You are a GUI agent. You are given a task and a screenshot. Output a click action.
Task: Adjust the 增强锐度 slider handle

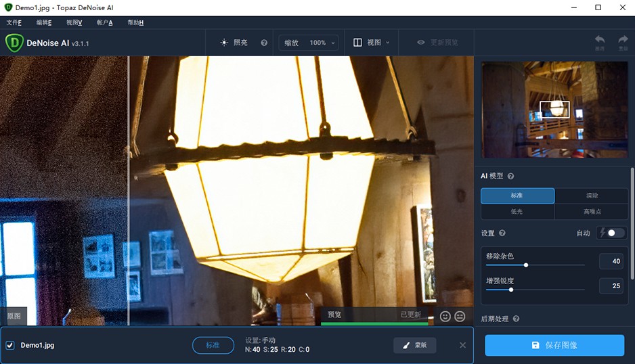511,290
